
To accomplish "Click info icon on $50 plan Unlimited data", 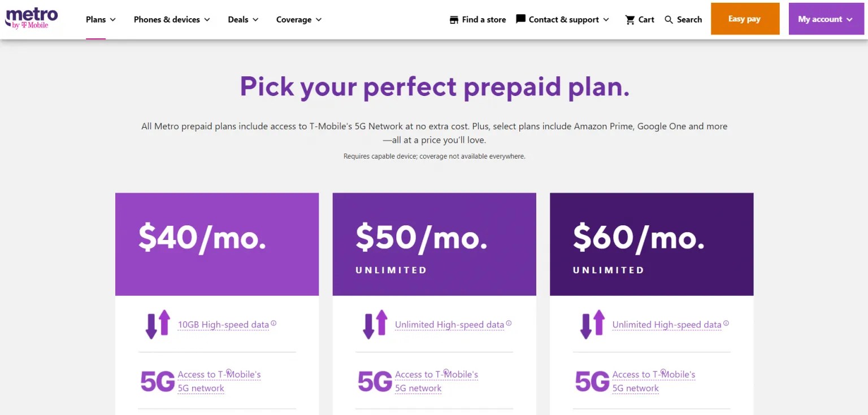I will pos(509,324).
